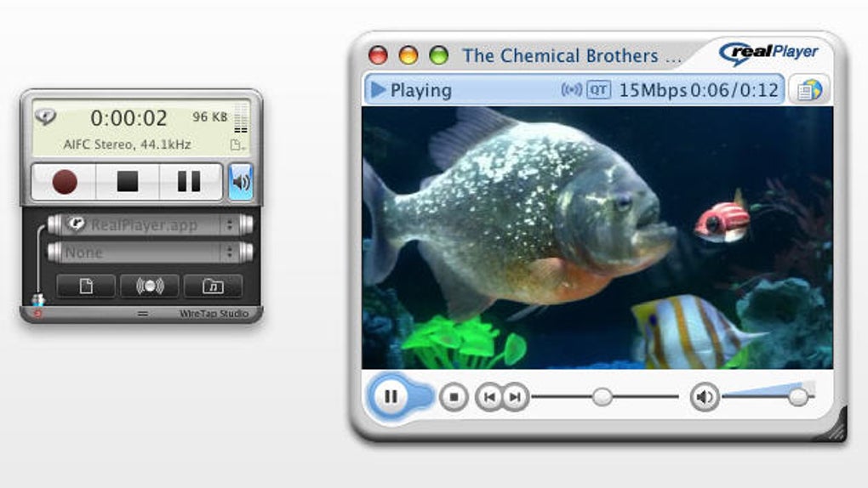The image size is (868, 488).
Task: Click the RealPlayer logo
Action: coord(768,54)
